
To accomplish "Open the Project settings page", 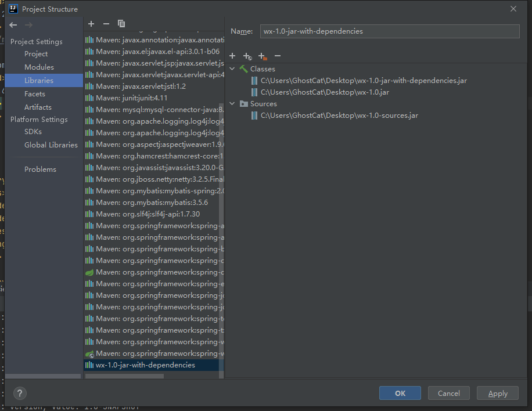I will coord(36,54).
